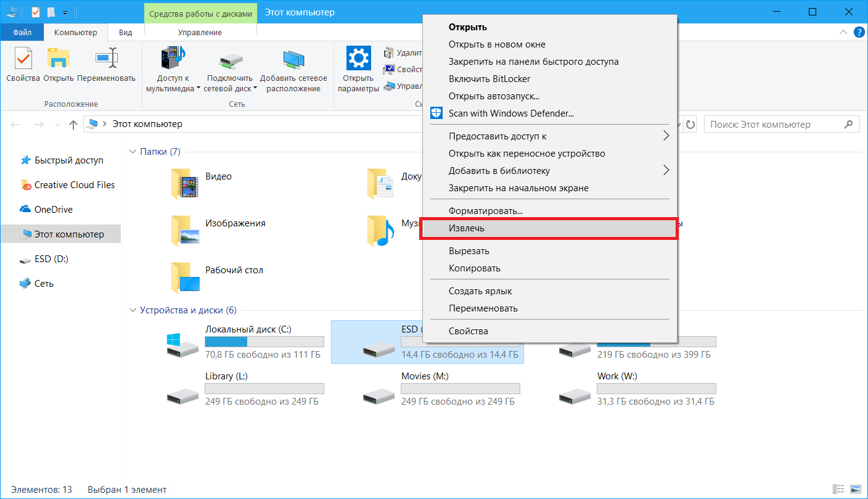The image size is (868, 499).
Task: Open the Рабочий стол folder
Action: [x=216, y=277]
